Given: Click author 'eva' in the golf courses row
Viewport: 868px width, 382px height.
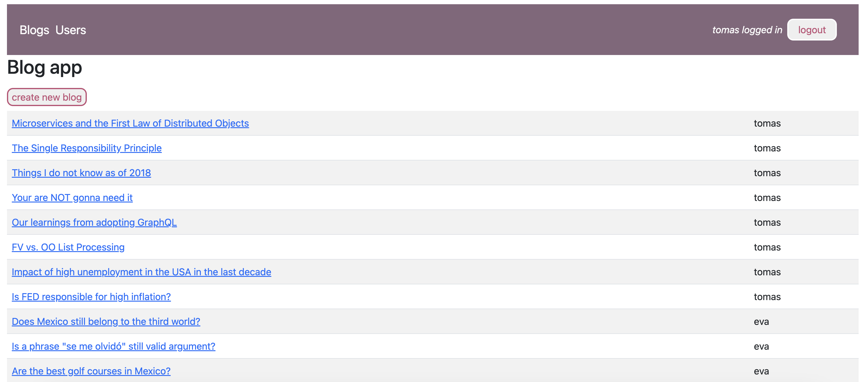Looking at the screenshot, I should coord(761,371).
